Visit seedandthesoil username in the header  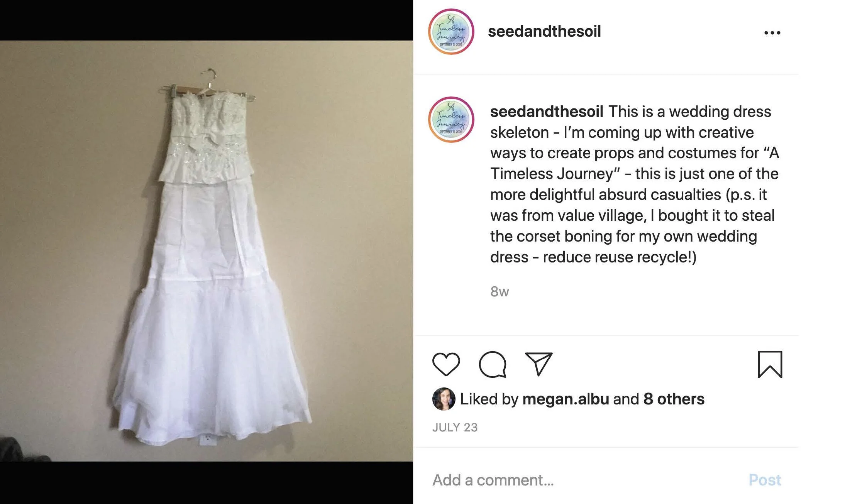point(544,31)
